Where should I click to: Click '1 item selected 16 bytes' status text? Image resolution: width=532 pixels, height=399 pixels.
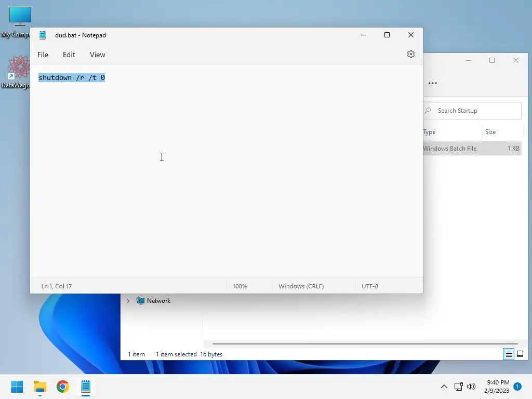(189, 354)
